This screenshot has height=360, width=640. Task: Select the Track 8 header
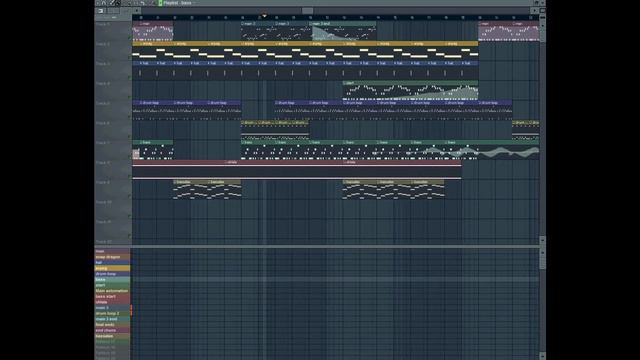point(113,169)
